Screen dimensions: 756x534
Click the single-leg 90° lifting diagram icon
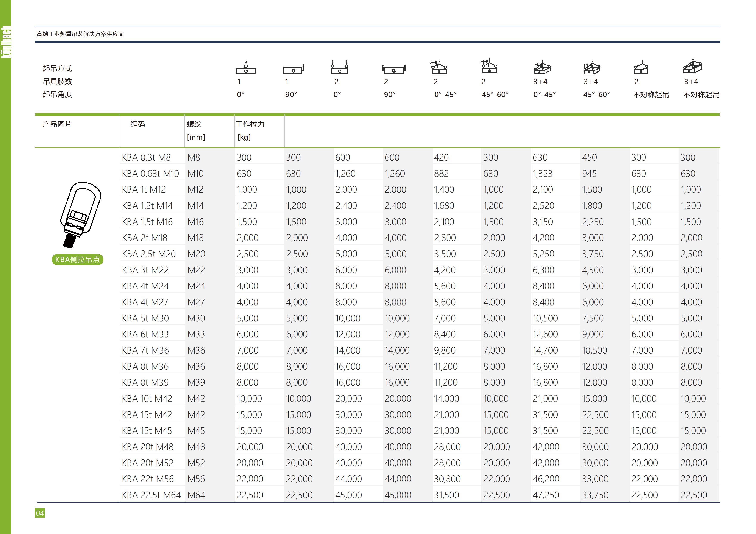pos(294,69)
